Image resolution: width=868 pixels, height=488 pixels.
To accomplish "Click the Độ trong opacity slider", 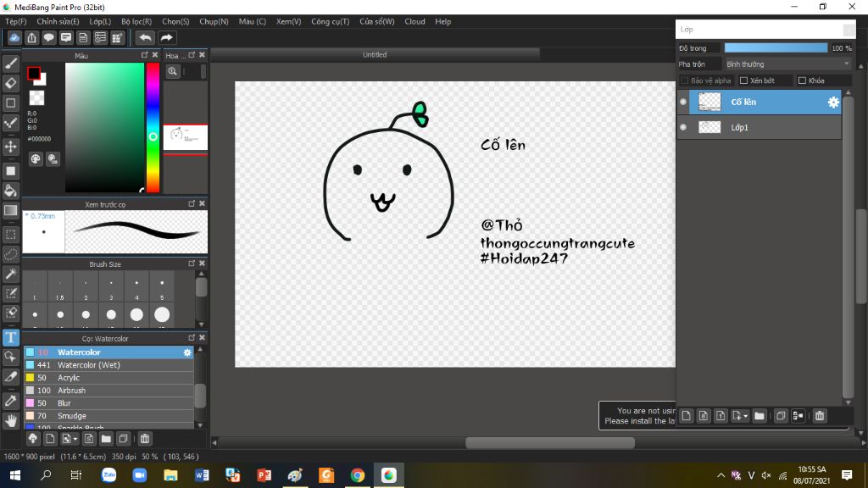I will coord(776,48).
